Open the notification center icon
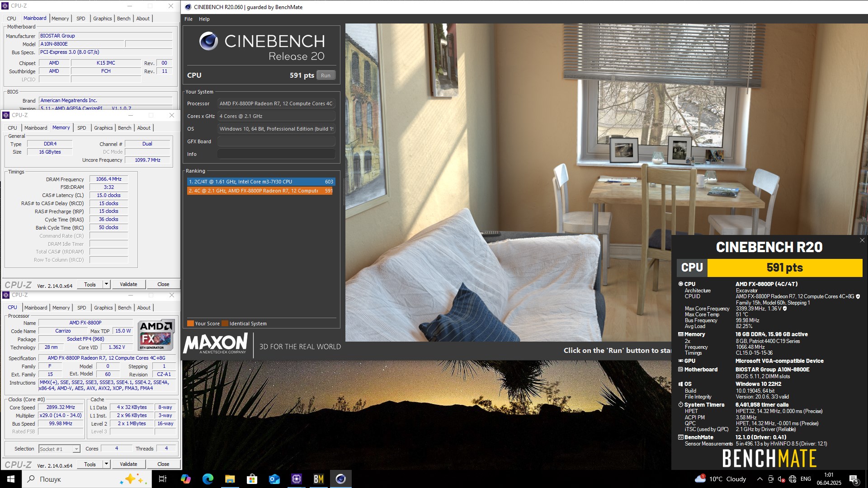 point(854,479)
